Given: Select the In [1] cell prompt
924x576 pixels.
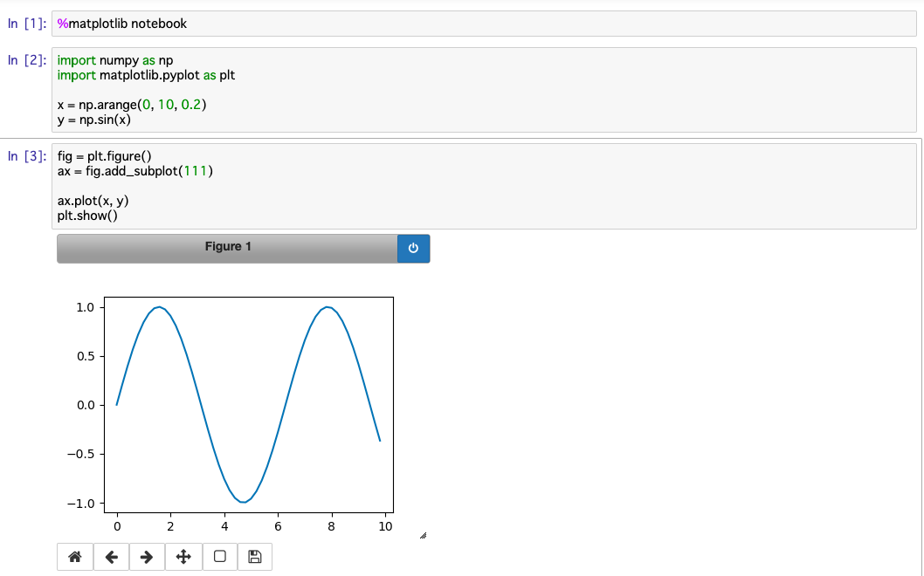Looking at the screenshot, I should tap(26, 24).
